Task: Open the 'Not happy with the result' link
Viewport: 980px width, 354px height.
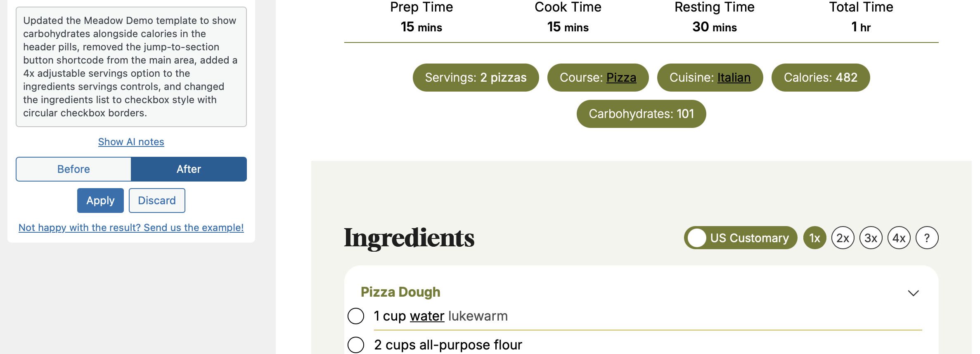Action: pyautogui.click(x=131, y=228)
